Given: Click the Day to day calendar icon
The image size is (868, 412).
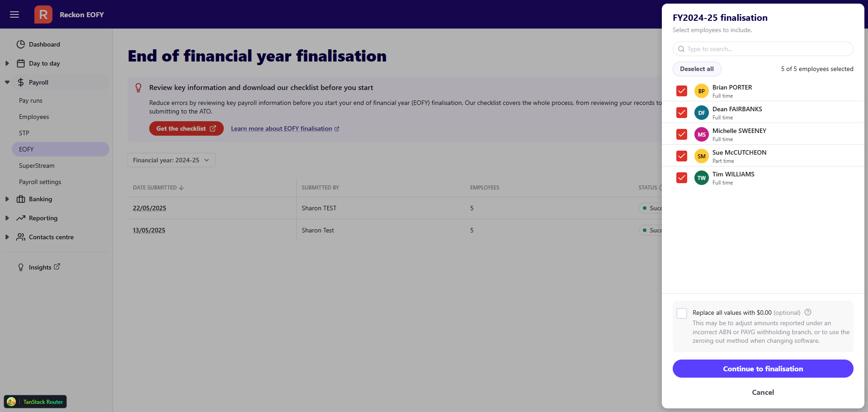Looking at the screenshot, I should (21, 63).
